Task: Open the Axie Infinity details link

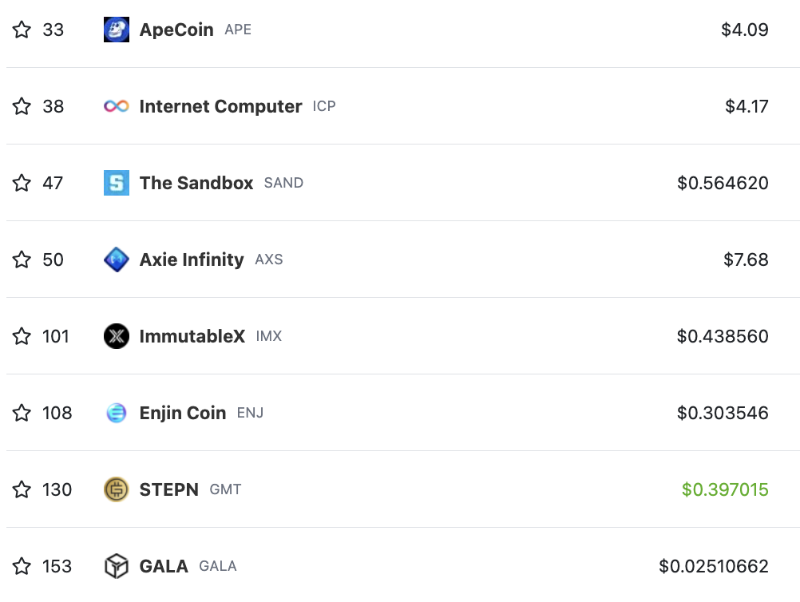Action: pos(192,259)
